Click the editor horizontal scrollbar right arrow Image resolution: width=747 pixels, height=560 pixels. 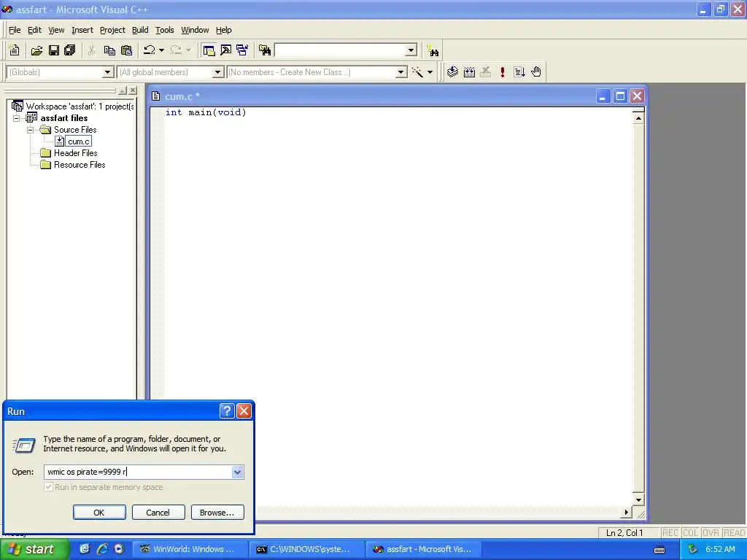click(627, 513)
